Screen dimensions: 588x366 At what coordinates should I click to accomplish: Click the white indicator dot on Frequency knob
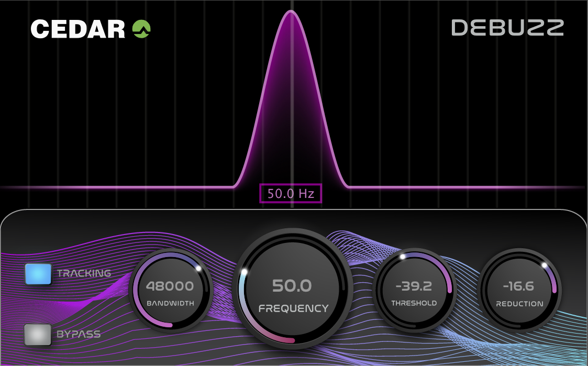tap(244, 272)
